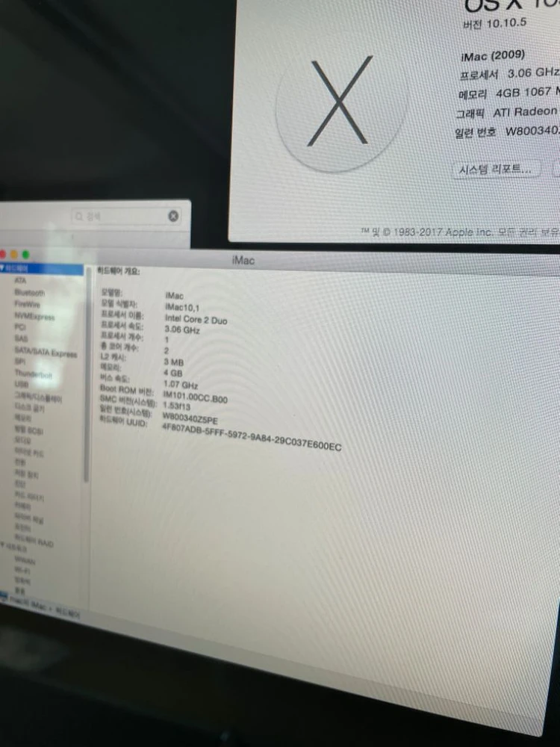Screen dimensions: 560x747
Task: Click the 하드웨어 UUID label
Action: [x=123, y=421]
